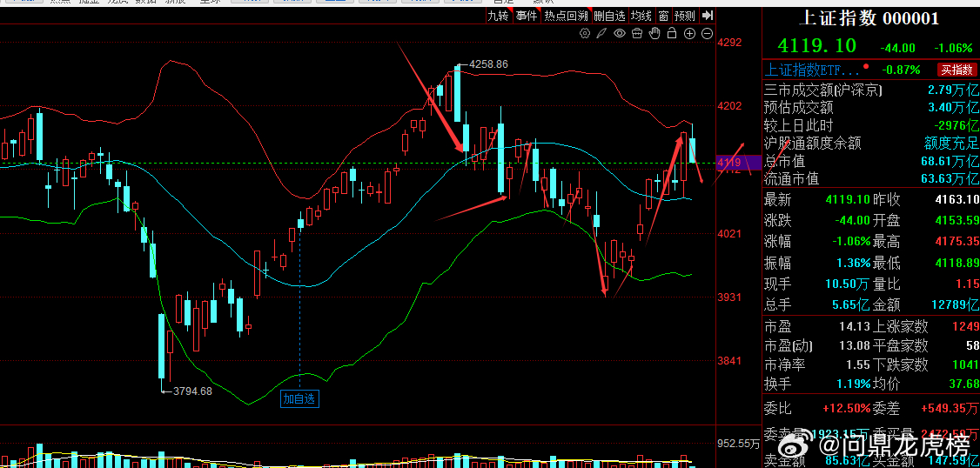Toggle the eye visibility icon
980x468 pixels.
point(620,33)
